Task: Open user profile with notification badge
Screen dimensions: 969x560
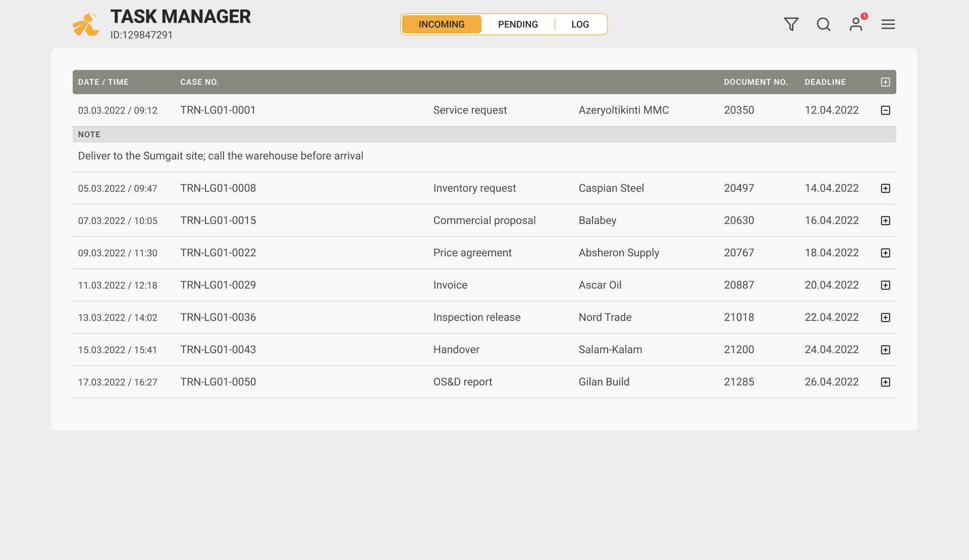Action: [x=856, y=23]
